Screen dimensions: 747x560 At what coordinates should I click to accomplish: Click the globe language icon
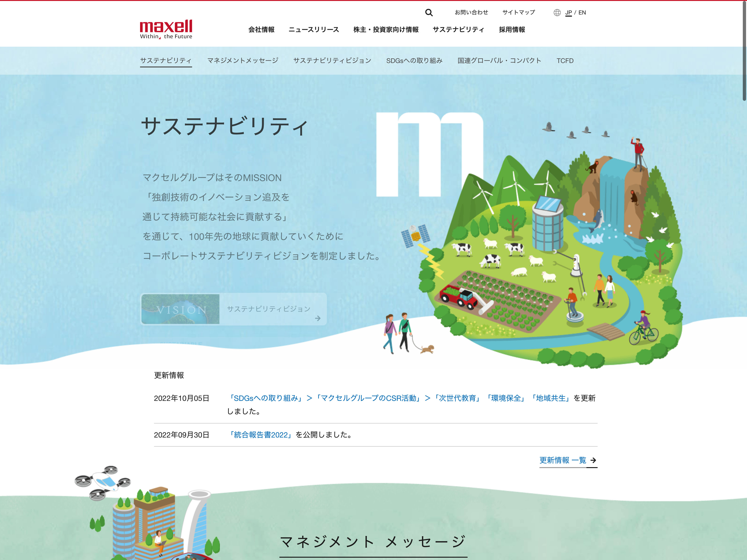557,13
